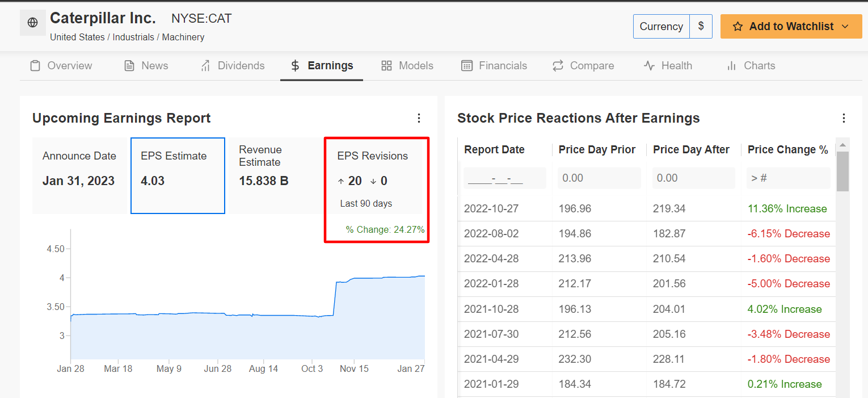This screenshot has height=398, width=868.
Task: Click the Industrials breadcrumb text
Action: pos(133,37)
